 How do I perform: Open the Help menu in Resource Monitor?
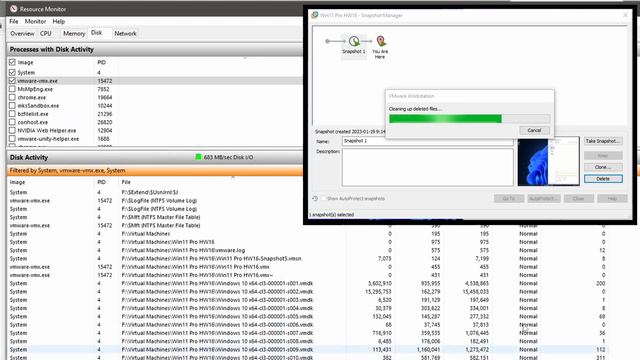point(58,21)
